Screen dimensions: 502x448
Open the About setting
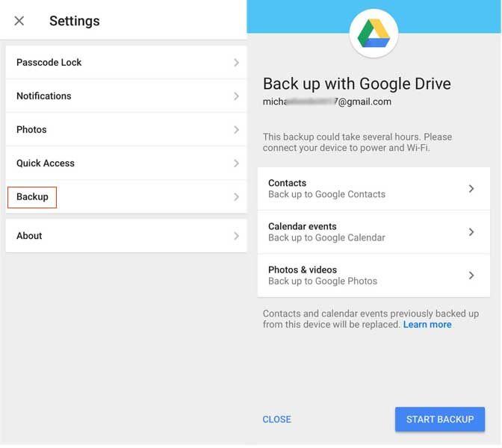pyautogui.click(x=126, y=236)
